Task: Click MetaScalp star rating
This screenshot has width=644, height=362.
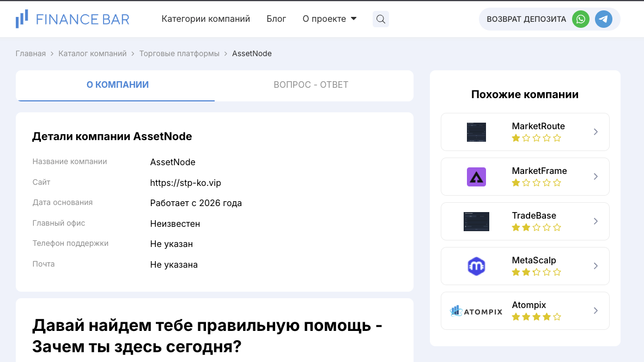Action: click(x=536, y=273)
